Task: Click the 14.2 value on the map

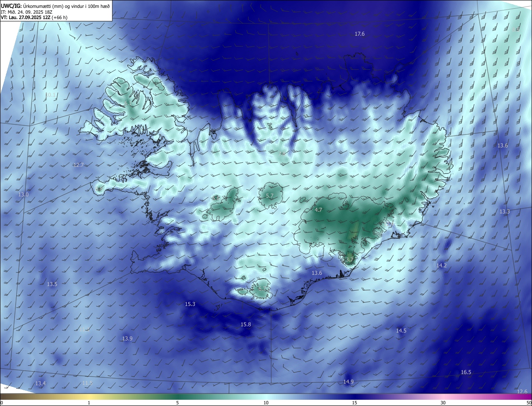Action: pos(441,265)
